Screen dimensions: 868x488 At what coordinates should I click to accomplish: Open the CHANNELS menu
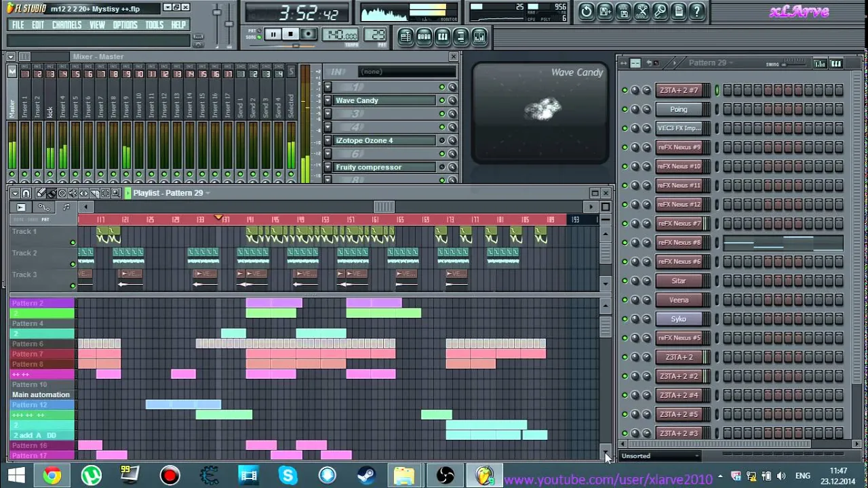tap(67, 25)
